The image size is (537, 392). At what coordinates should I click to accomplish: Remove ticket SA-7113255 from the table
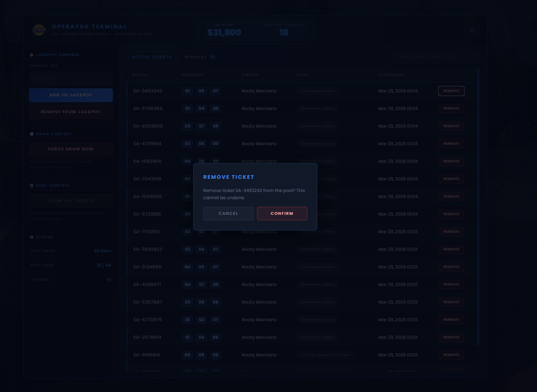(x=451, y=232)
